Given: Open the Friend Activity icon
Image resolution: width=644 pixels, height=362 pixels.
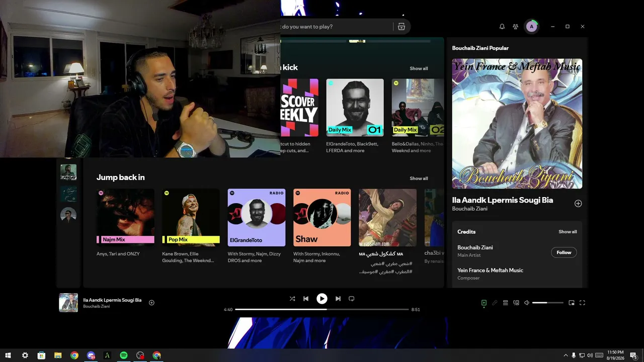Looking at the screenshot, I should (x=516, y=27).
